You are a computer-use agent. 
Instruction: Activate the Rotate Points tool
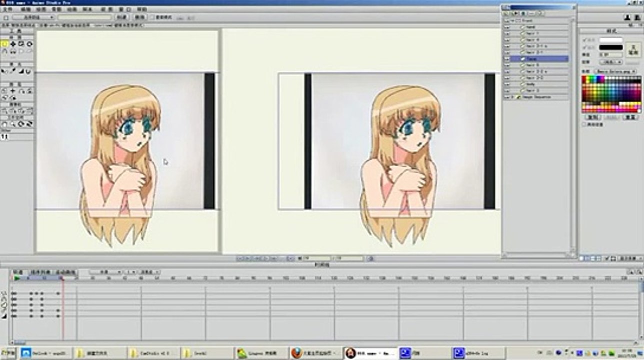click(x=29, y=44)
